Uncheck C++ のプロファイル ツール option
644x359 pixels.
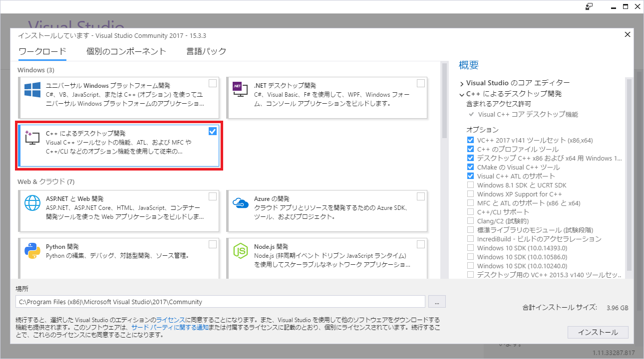tap(470, 149)
